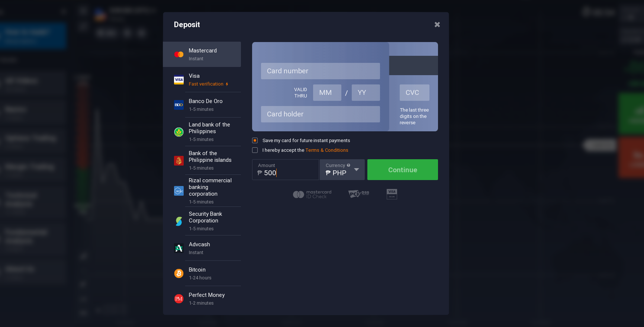Select Perfect Money payment option
This screenshot has height=327, width=644.
pos(202,299)
